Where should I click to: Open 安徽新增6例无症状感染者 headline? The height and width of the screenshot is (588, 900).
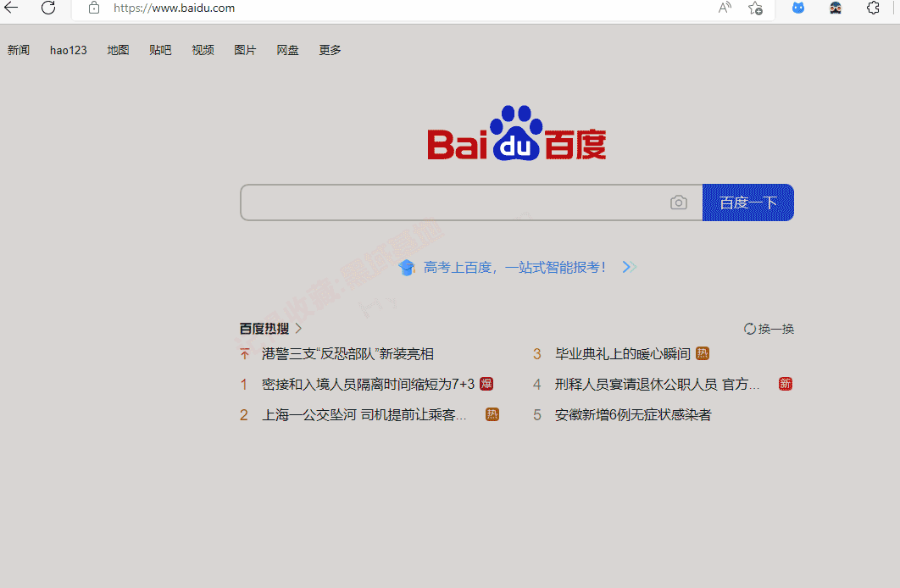click(632, 415)
